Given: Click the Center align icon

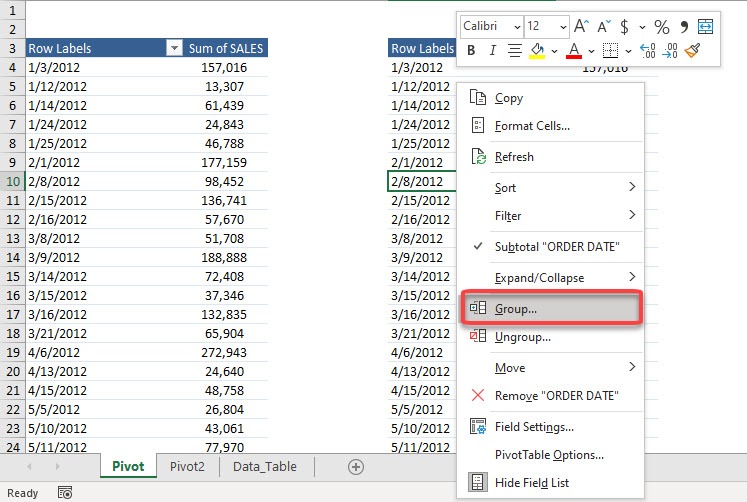Looking at the screenshot, I should [x=515, y=50].
